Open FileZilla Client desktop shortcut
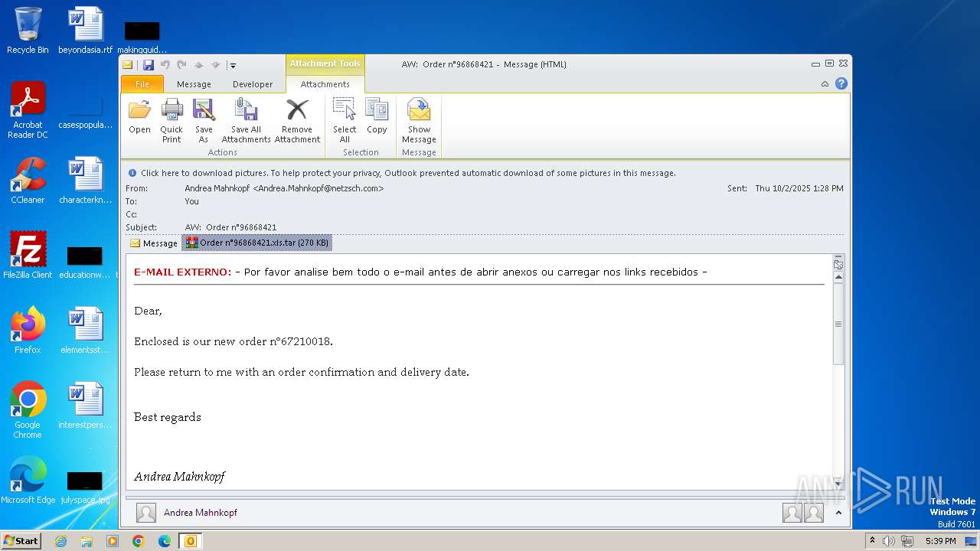980x551 pixels. (x=28, y=255)
